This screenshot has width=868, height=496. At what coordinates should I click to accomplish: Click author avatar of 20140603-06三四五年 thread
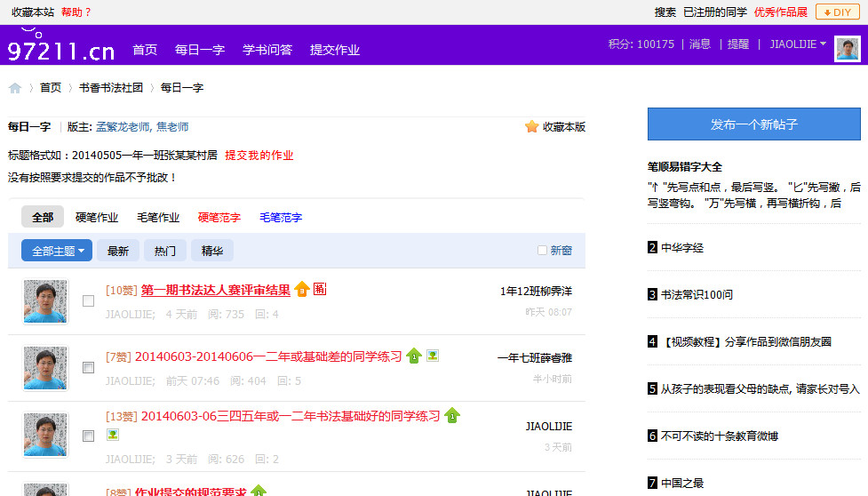45,435
